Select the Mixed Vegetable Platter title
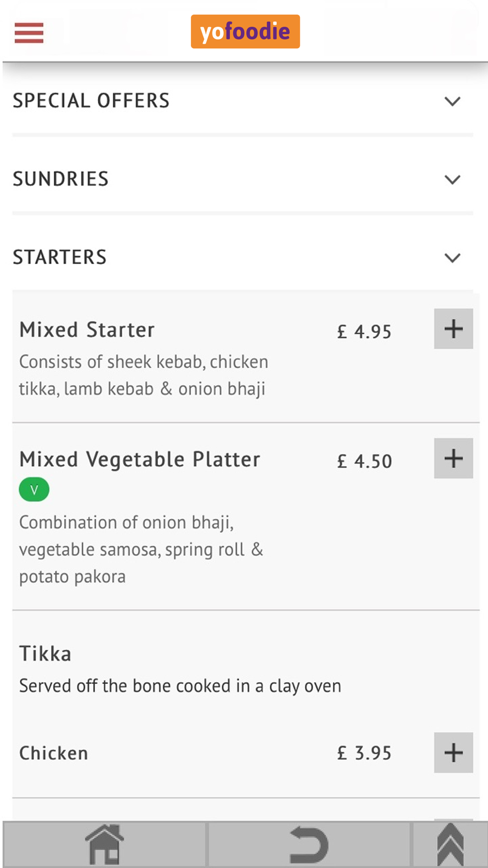Image resolution: width=488 pixels, height=868 pixels. 140,459
